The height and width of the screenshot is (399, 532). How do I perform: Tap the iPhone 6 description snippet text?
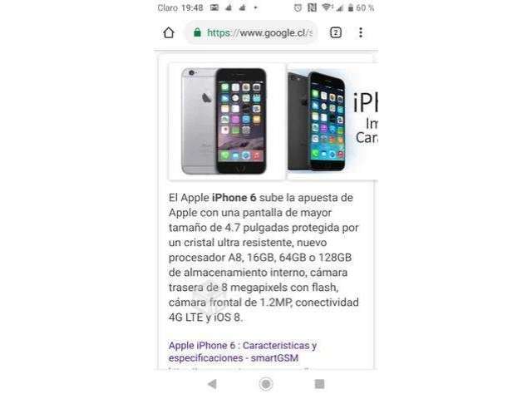pos(264,258)
